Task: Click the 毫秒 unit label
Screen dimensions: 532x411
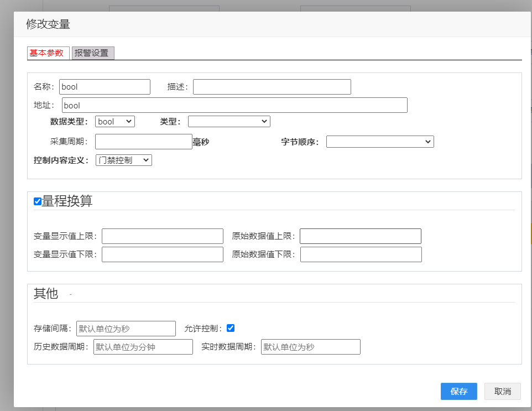Action: (x=201, y=142)
